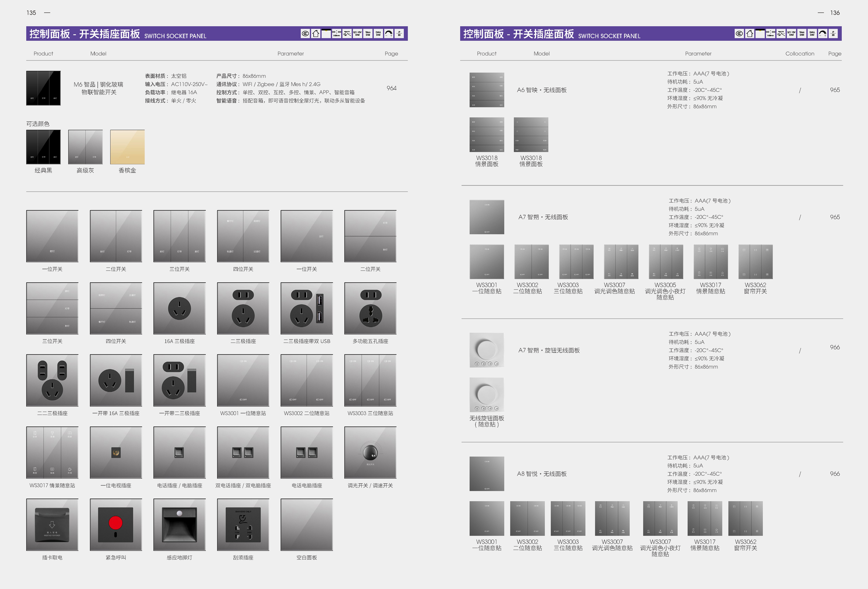
Task: Click the DALI DIM icon on right page
Action: click(812, 34)
